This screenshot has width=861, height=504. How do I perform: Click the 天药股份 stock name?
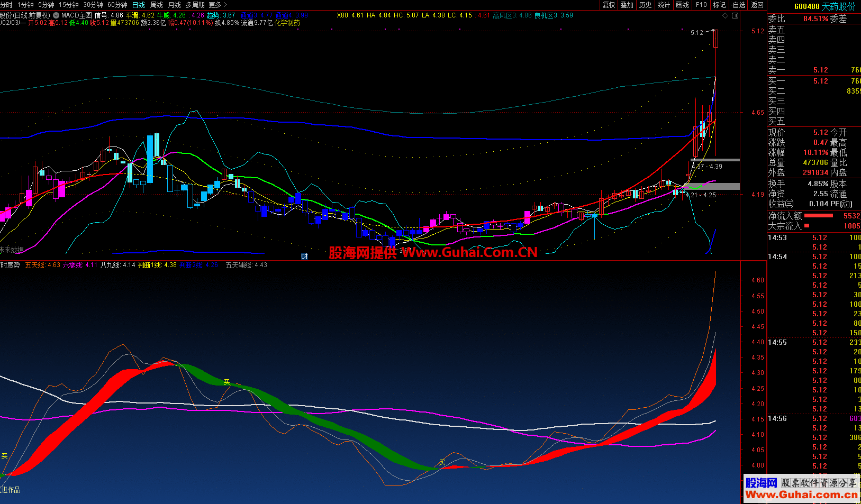coord(838,6)
